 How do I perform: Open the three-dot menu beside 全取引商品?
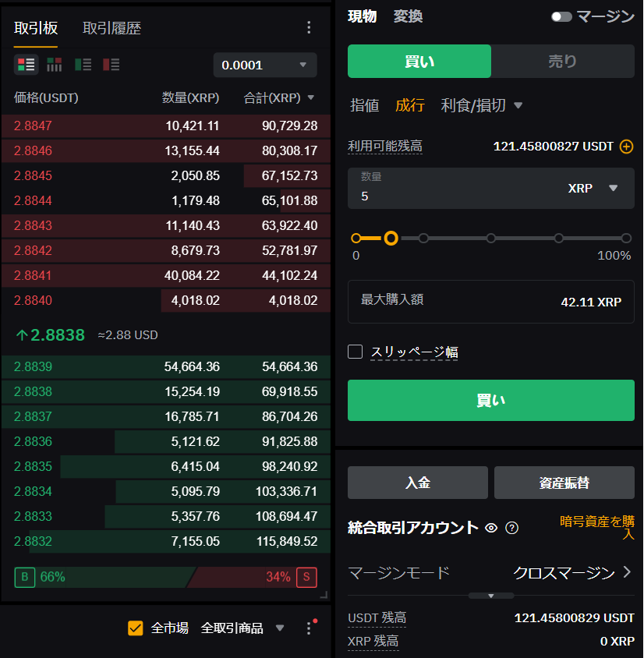[x=309, y=628]
